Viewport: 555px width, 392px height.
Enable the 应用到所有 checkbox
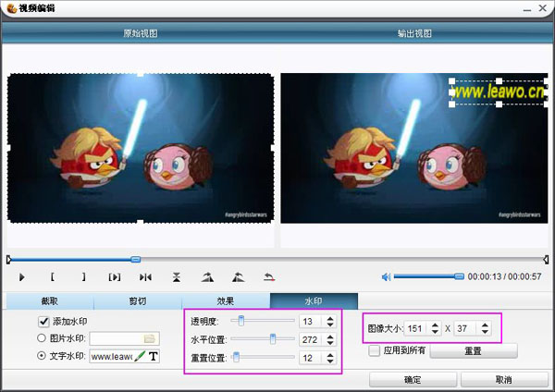click(374, 350)
